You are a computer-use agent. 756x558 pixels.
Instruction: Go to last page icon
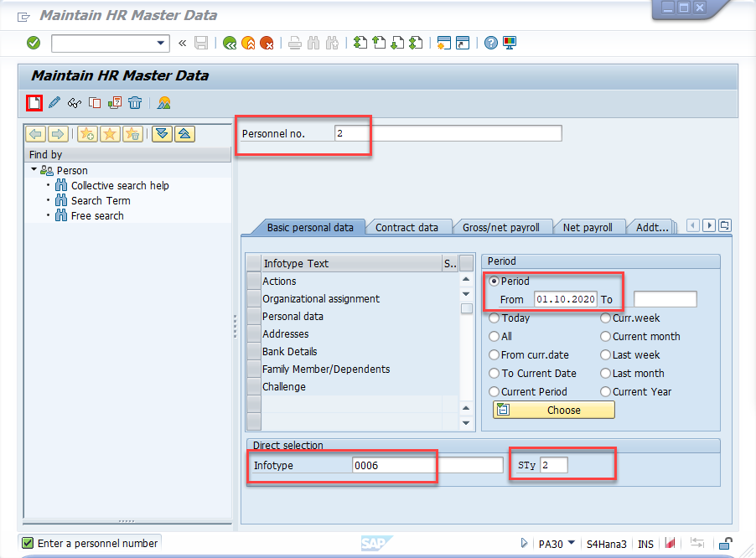pyautogui.click(x=416, y=43)
